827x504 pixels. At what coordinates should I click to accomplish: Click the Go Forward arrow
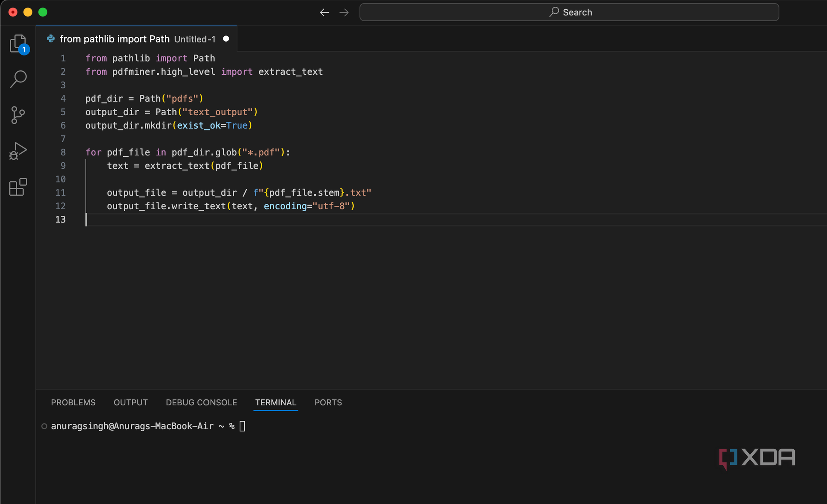pyautogui.click(x=344, y=12)
